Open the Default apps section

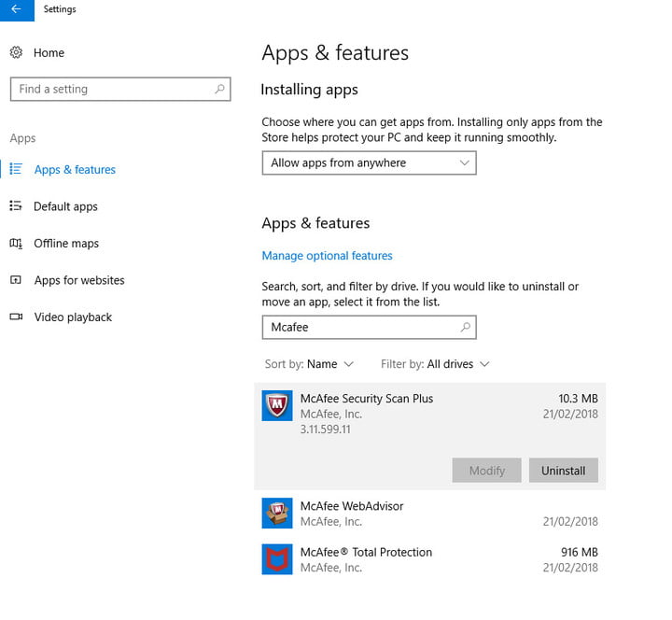(x=65, y=206)
